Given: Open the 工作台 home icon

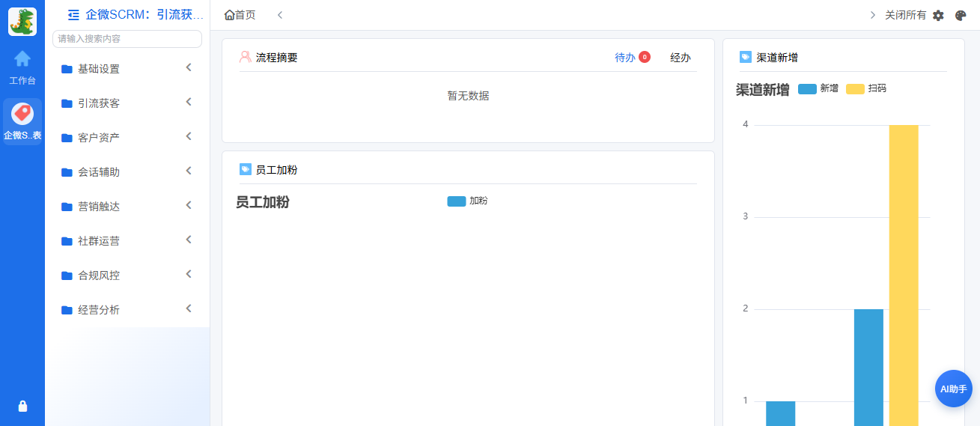Looking at the screenshot, I should (22, 58).
